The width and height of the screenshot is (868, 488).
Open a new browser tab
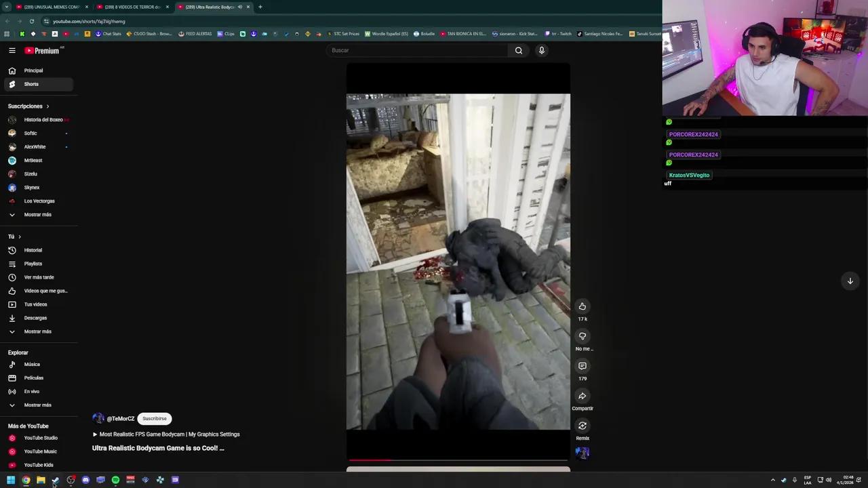coord(260,7)
